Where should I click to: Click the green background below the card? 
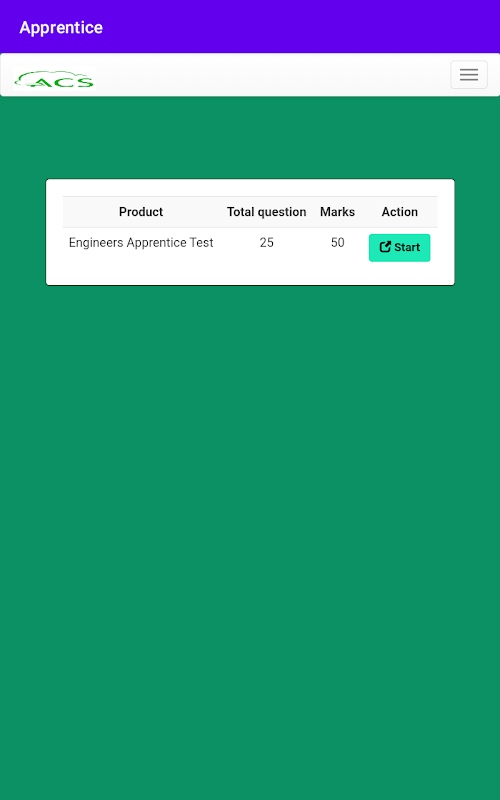point(250,510)
